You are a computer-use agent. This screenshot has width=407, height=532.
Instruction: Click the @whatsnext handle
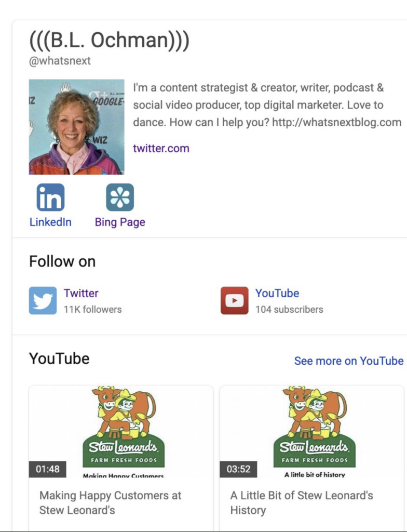(60, 61)
